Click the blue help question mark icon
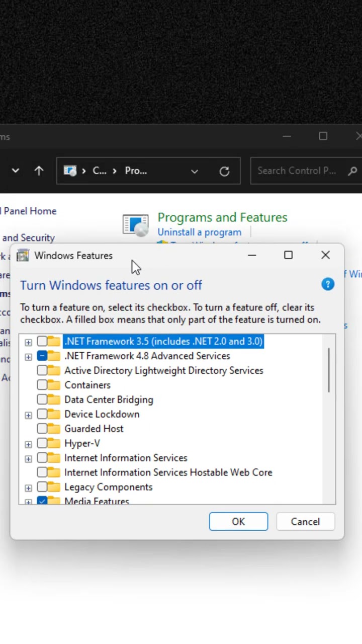362x644 pixels. [328, 284]
